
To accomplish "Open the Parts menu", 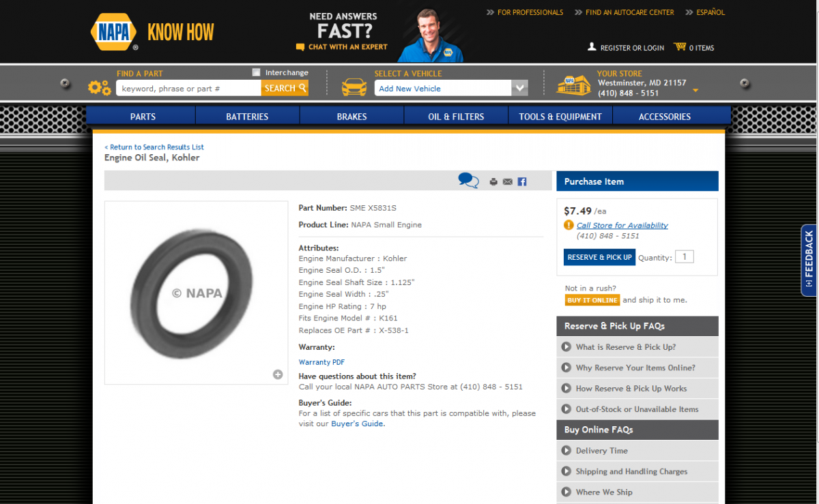I will [143, 117].
